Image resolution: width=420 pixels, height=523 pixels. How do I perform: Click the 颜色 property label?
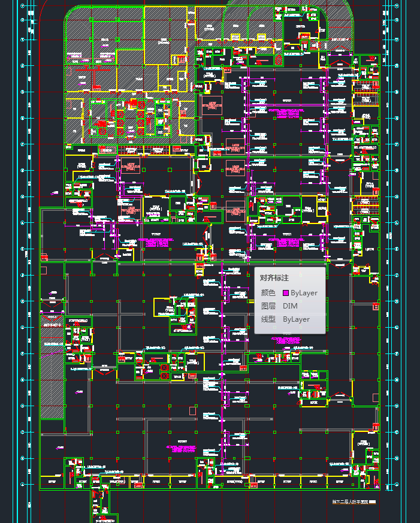[x=268, y=293]
